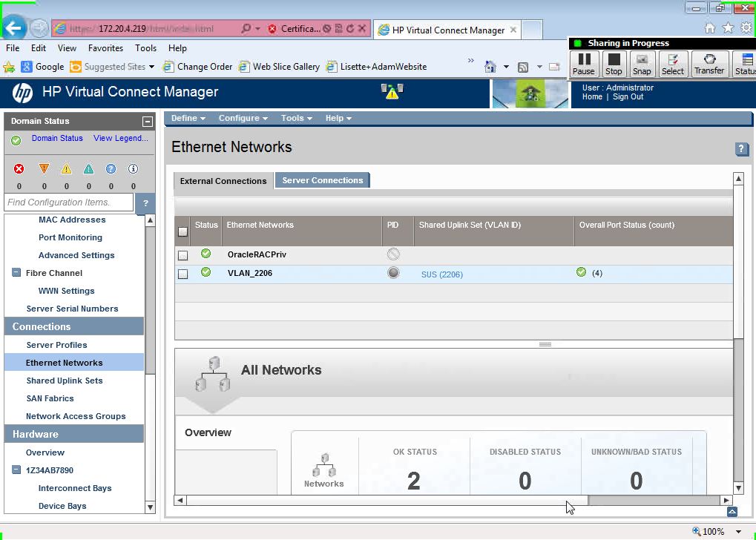Click the Snap button in sharing toolbar
Image resolution: width=756 pixels, height=540 pixels.
pyautogui.click(x=642, y=64)
